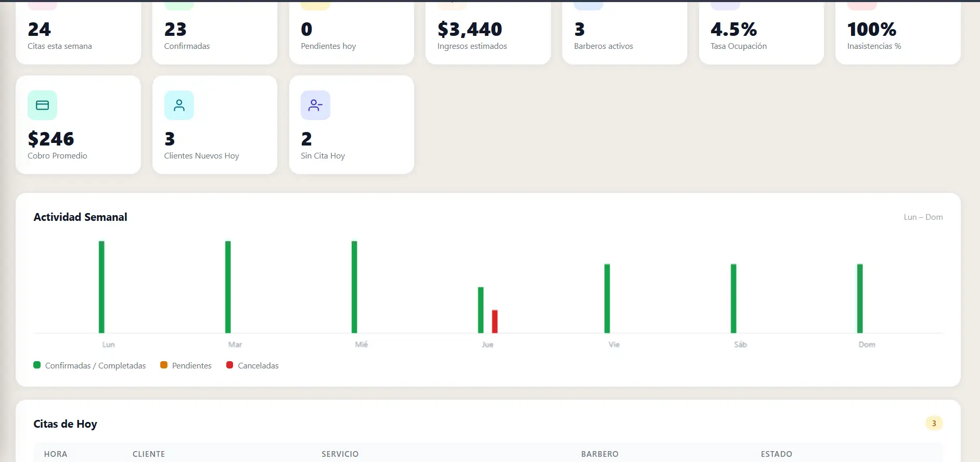This screenshot has height=462, width=980.
Task: Click the "Mar" axis label on the chart
Action: tap(235, 345)
